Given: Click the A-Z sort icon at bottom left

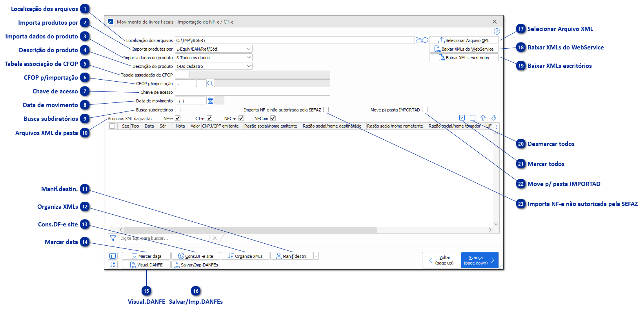Looking at the screenshot, I should click(x=113, y=265).
